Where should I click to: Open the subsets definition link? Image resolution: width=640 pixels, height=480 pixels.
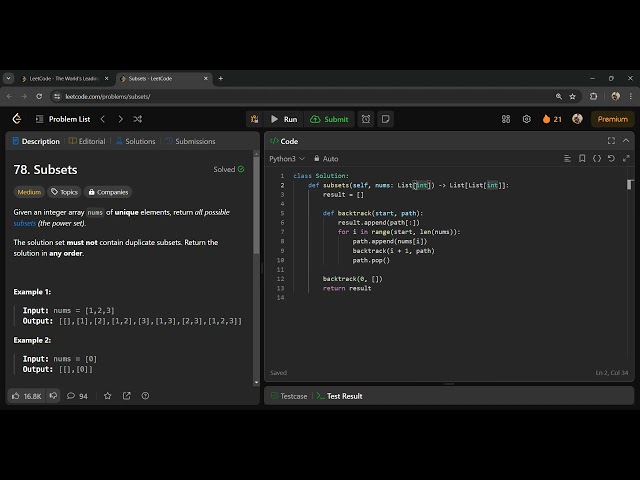tap(24, 223)
